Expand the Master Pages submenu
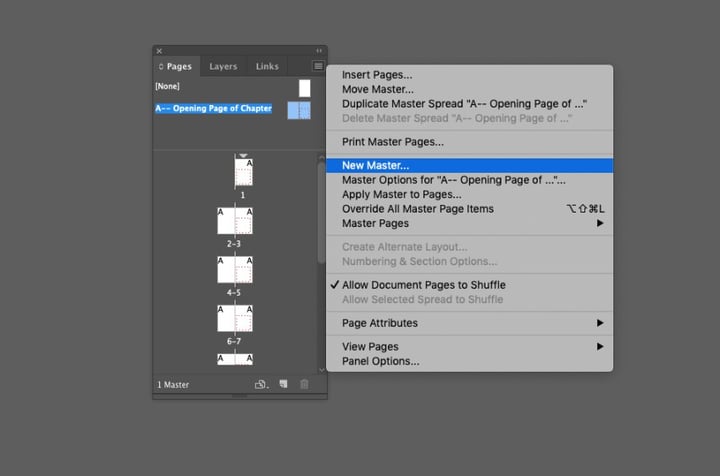Screen dimensions: 720x476 click(469, 224)
